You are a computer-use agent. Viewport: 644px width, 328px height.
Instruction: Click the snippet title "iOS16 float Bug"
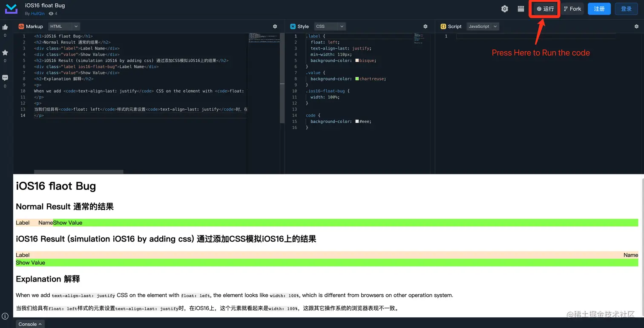tap(45, 6)
